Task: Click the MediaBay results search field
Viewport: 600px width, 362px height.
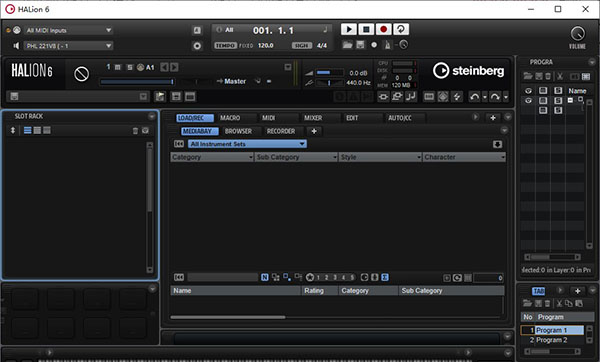Action: coord(223,277)
